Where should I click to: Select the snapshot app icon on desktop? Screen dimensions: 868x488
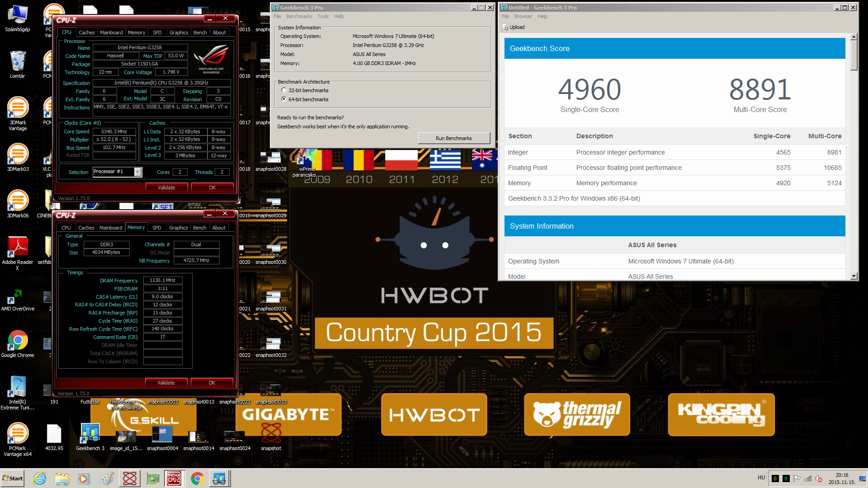[271, 437]
